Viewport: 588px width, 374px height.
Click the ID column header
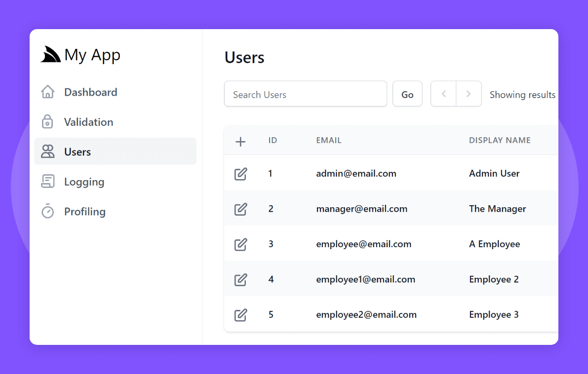click(x=273, y=141)
